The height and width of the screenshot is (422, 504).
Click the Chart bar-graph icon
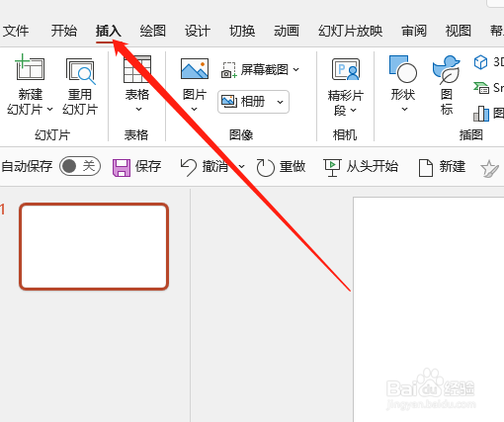point(481,114)
